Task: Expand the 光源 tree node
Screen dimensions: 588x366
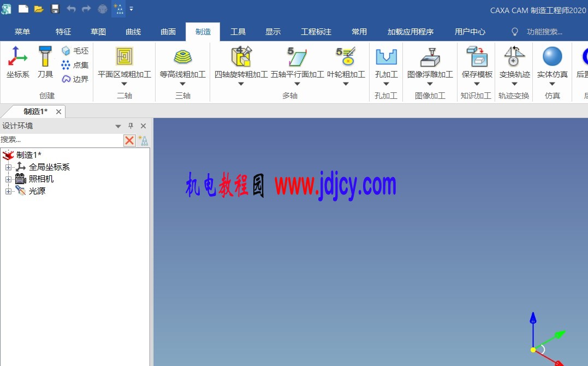Action: pos(8,191)
